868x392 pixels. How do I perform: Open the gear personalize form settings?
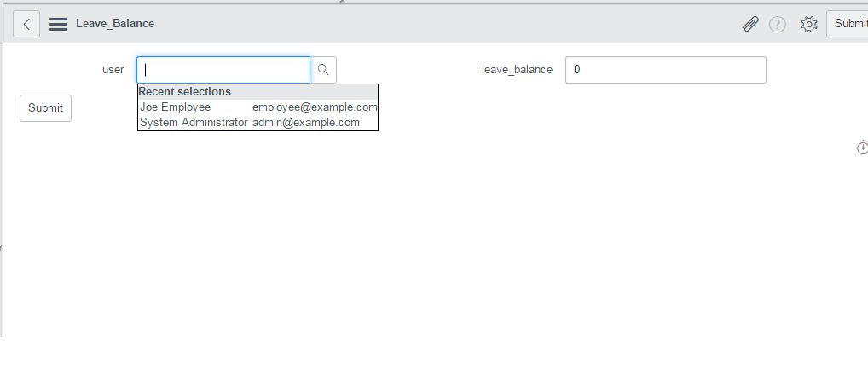point(809,25)
